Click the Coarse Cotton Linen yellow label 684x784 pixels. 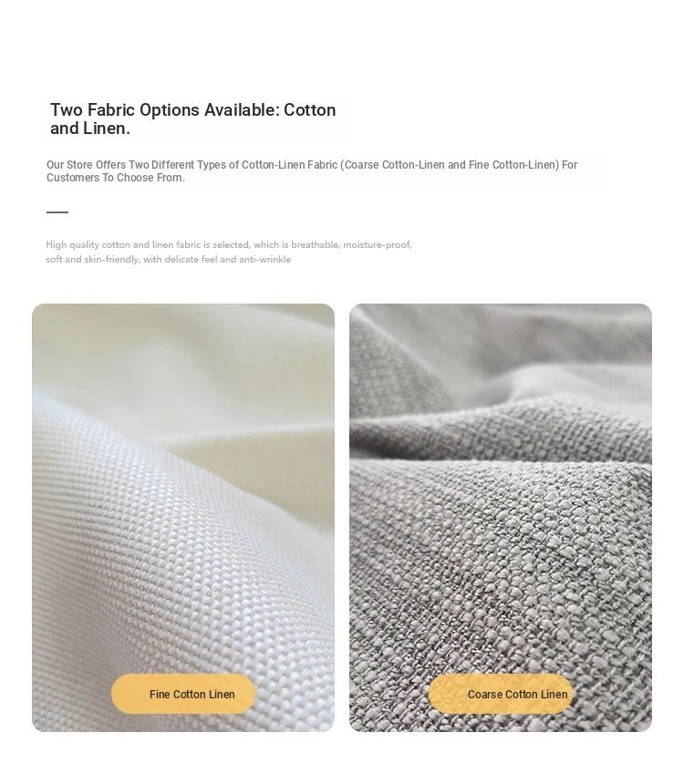[x=501, y=694]
